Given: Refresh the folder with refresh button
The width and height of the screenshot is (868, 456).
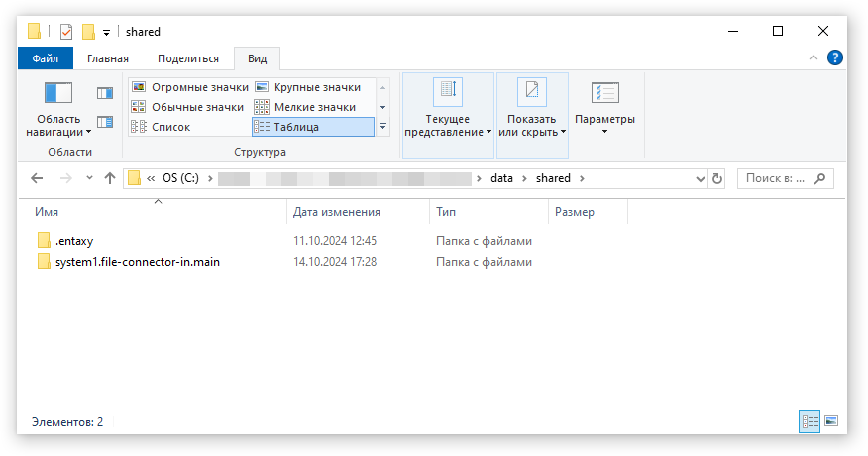Looking at the screenshot, I should pyautogui.click(x=716, y=178).
